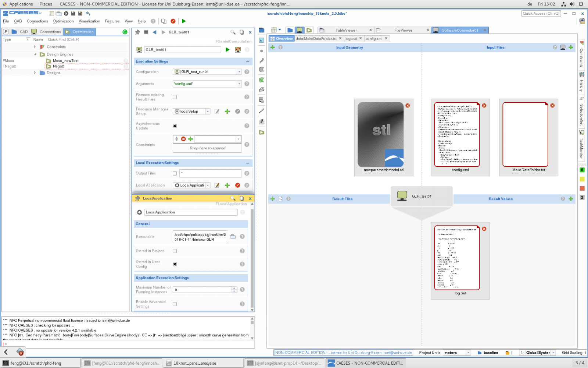Open the Arguments dropdown arrow
The image size is (588, 368).
coord(239,84)
